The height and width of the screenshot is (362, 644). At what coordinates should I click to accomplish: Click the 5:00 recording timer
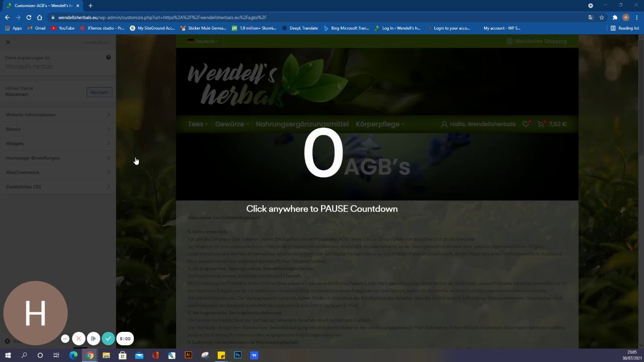[125, 339]
